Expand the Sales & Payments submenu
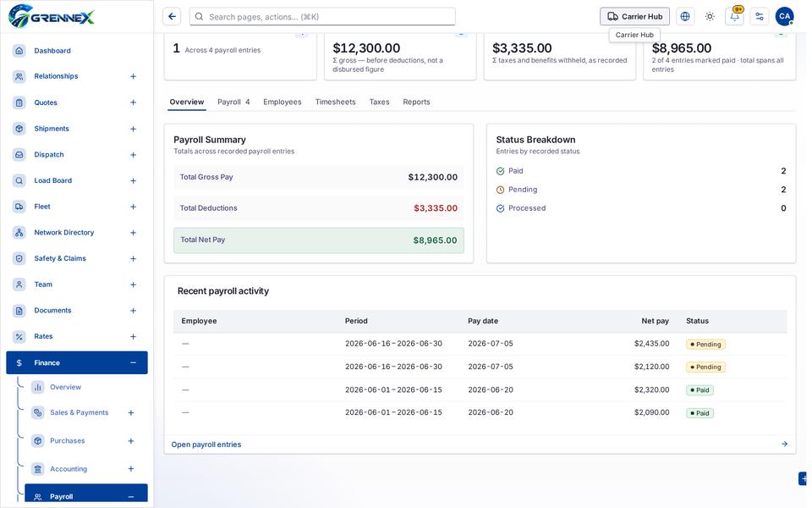The image size is (812, 508). (x=131, y=412)
